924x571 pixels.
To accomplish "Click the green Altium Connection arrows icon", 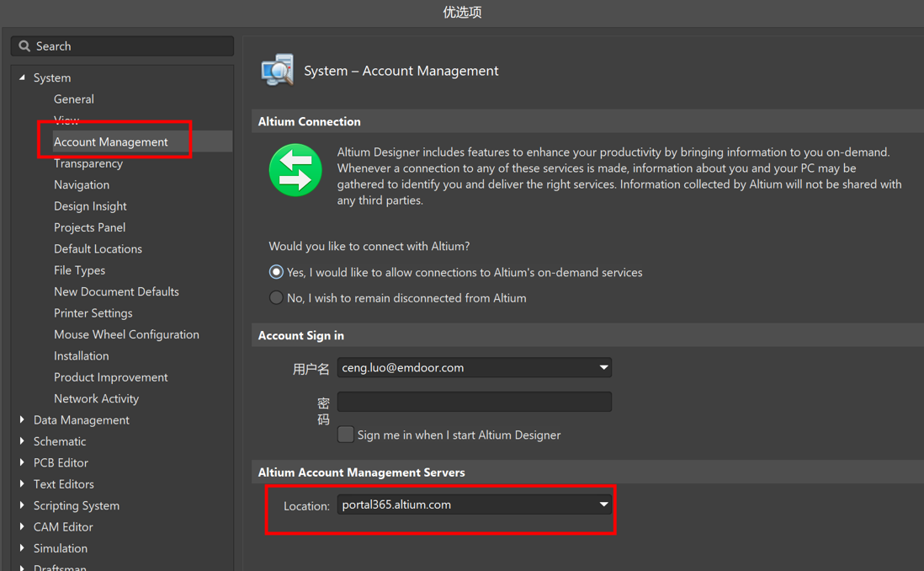I will [x=295, y=170].
